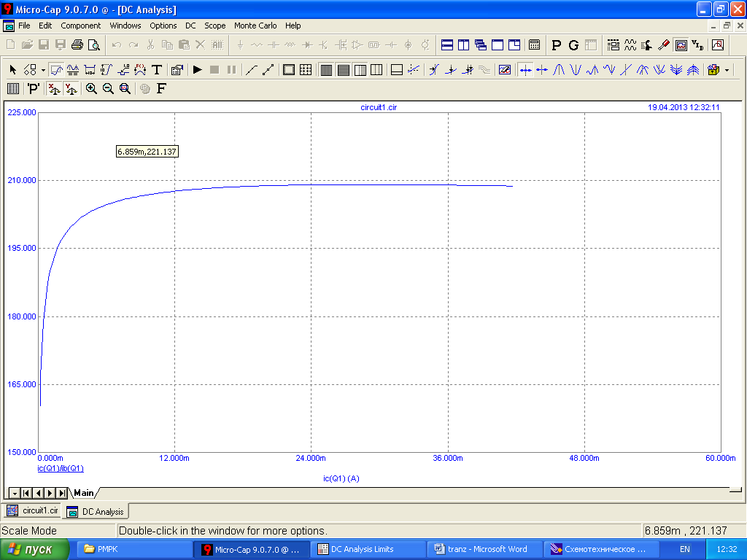
Task: Open DC Analysis Limits from taskbar
Action: pyautogui.click(x=368, y=549)
